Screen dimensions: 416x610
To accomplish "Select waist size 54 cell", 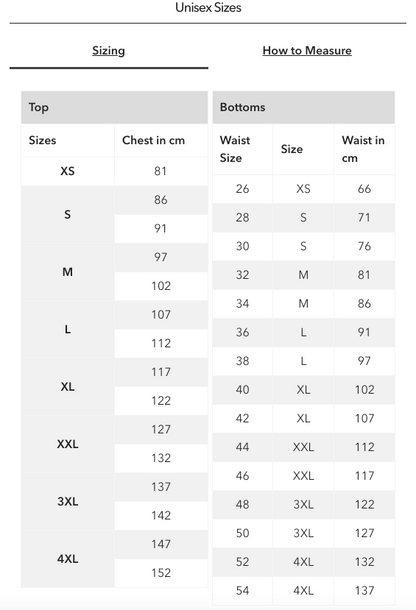I will (x=242, y=591).
